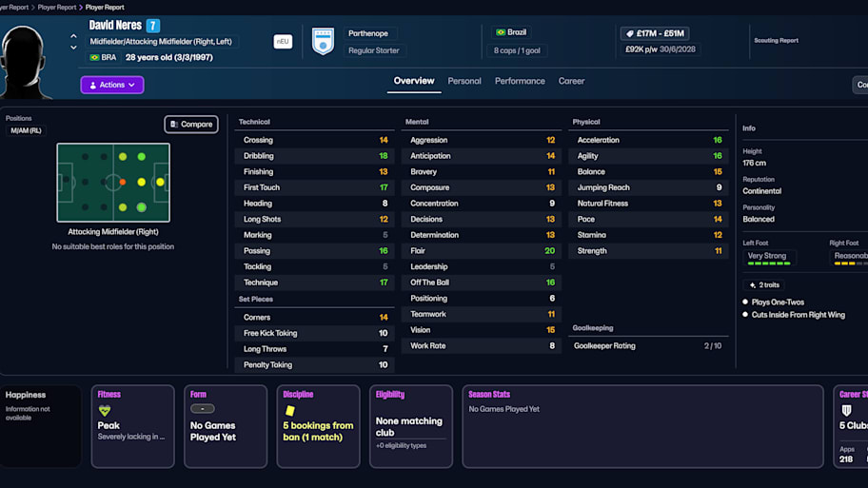This screenshot has width=868, height=488.
Task: Click the Brazil national team link
Action: 511,32
